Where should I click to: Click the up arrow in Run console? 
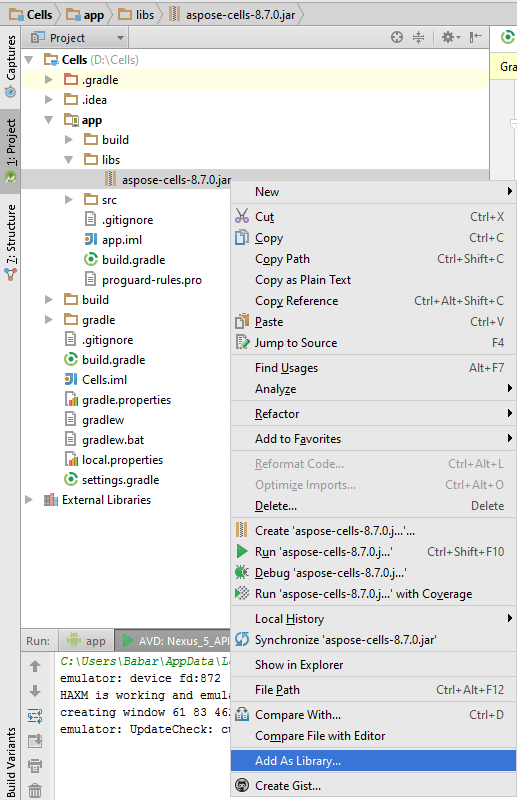click(x=35, y=666)
